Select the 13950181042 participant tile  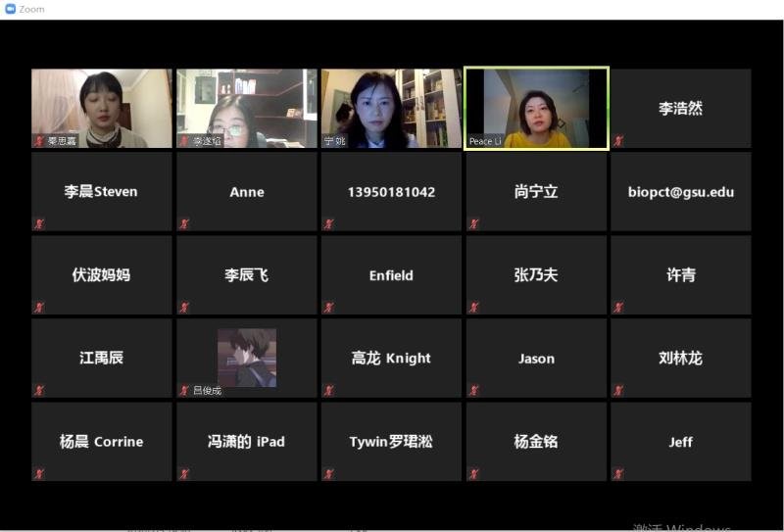point(391,192)
